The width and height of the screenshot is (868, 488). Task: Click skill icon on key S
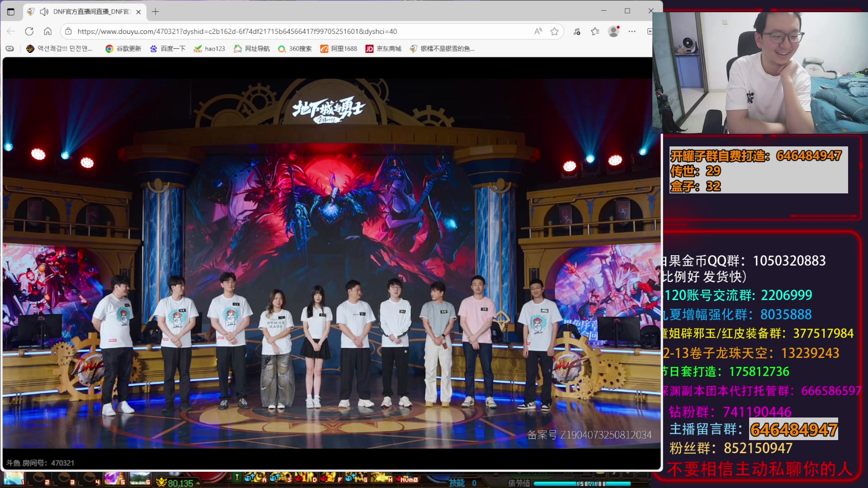(x=281, y=478)
